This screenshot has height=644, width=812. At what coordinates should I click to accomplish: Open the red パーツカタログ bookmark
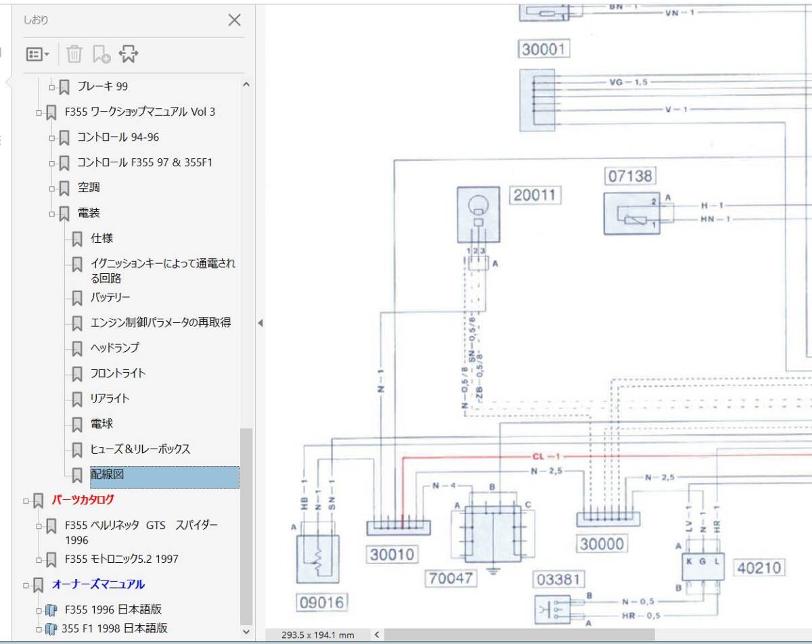[x=83, y=500]
